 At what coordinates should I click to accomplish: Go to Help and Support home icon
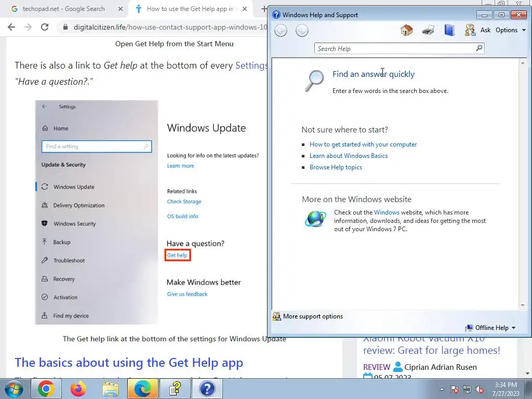pyautogui.click(x=406, y=30)
